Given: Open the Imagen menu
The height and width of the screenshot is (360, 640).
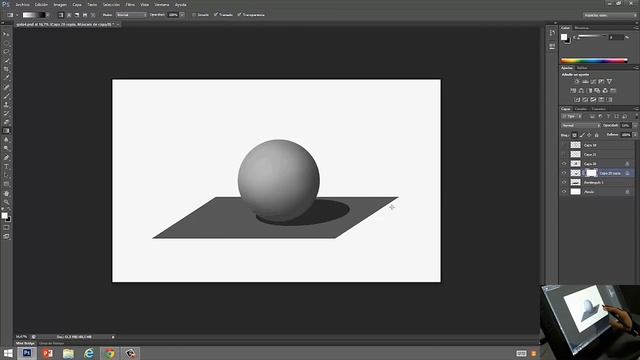Looking at the screenshot, I should [x=60, y=4].
